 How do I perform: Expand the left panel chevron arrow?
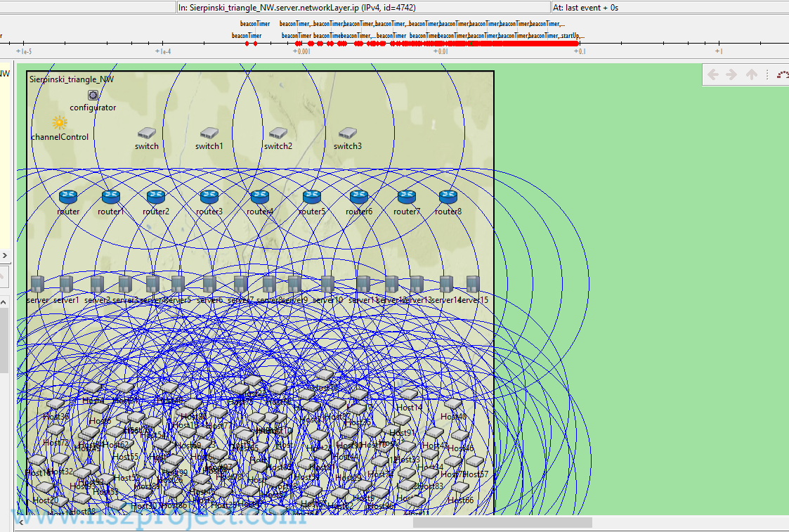click(4, 256)
